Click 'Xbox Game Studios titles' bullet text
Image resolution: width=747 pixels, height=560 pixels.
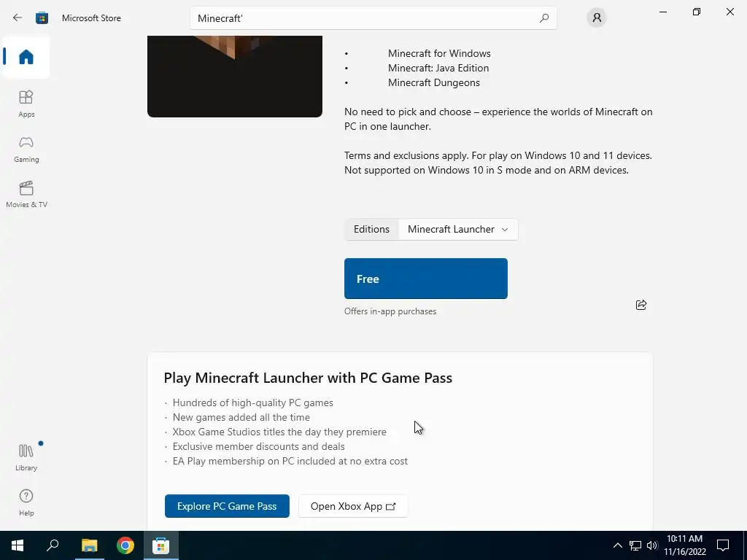pyautogui.click(x=279, y=432)
